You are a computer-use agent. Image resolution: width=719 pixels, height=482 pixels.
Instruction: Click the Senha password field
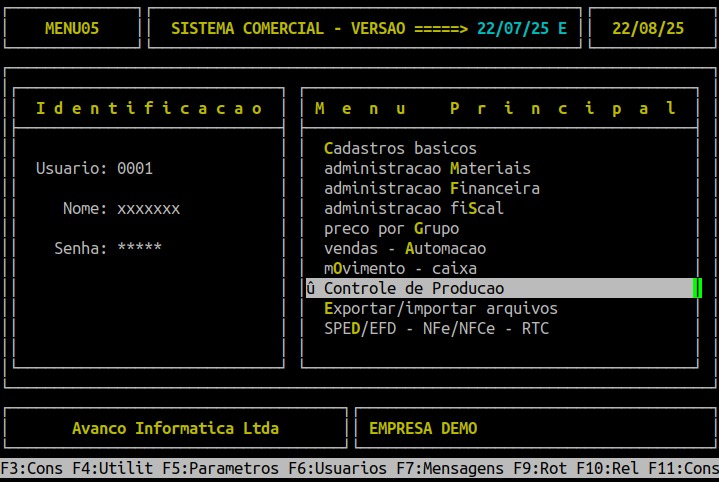click(x=139, y=248)
